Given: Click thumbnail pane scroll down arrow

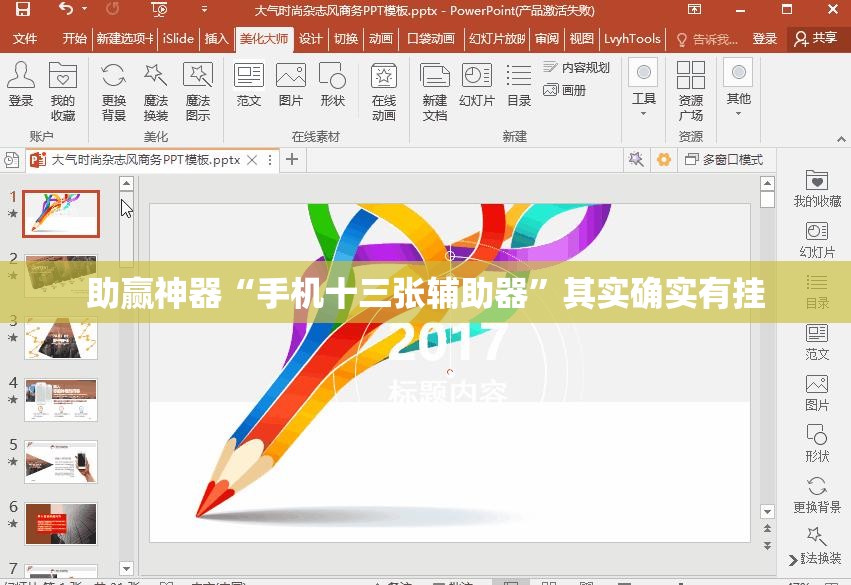Looking at the screenshot, I should pos(126,569).
